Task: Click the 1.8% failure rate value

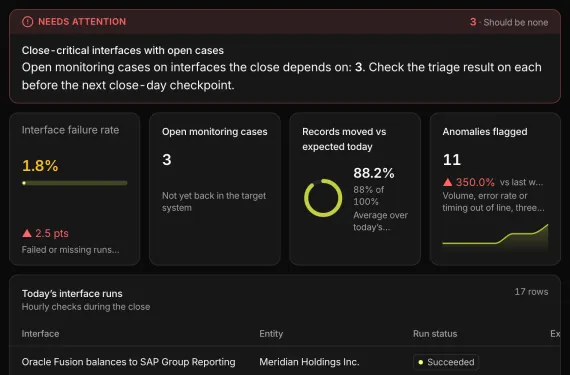Action: [40, 166]
